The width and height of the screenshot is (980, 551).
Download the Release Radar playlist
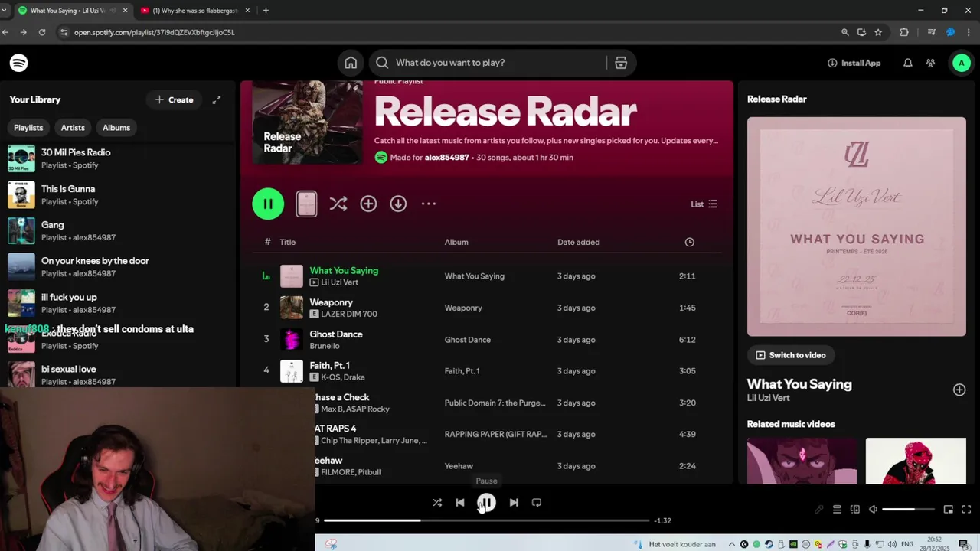pyautogui.click(x=398, y=204)
